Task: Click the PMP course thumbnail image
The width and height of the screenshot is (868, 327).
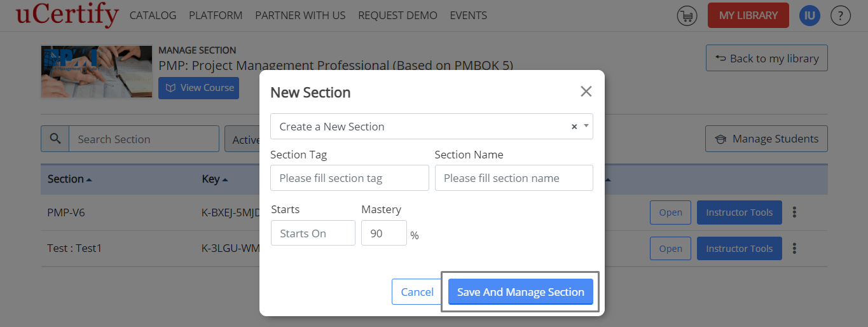Action: click(x=97, y=72)
